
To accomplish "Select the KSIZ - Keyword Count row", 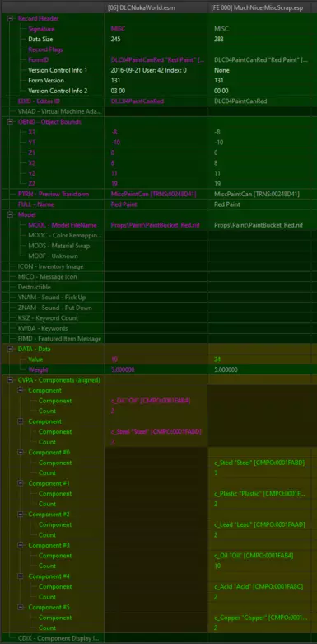I will [158, 318].
